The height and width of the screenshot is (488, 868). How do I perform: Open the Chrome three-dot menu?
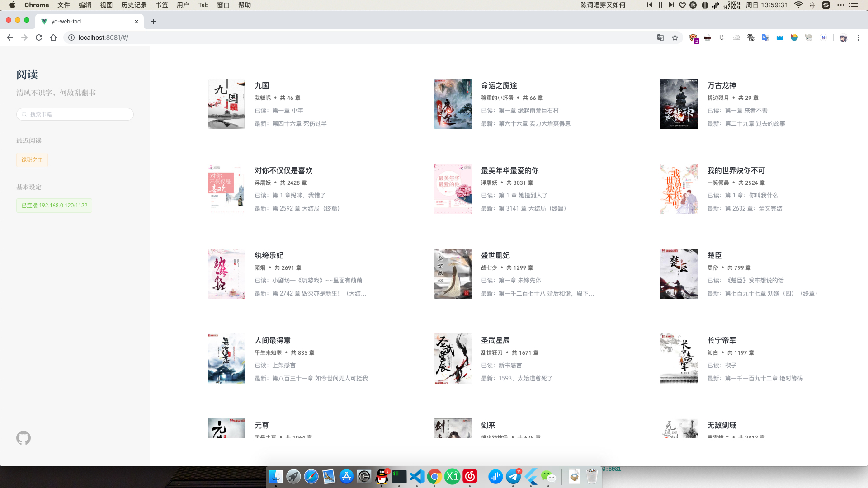click(858, 38)
